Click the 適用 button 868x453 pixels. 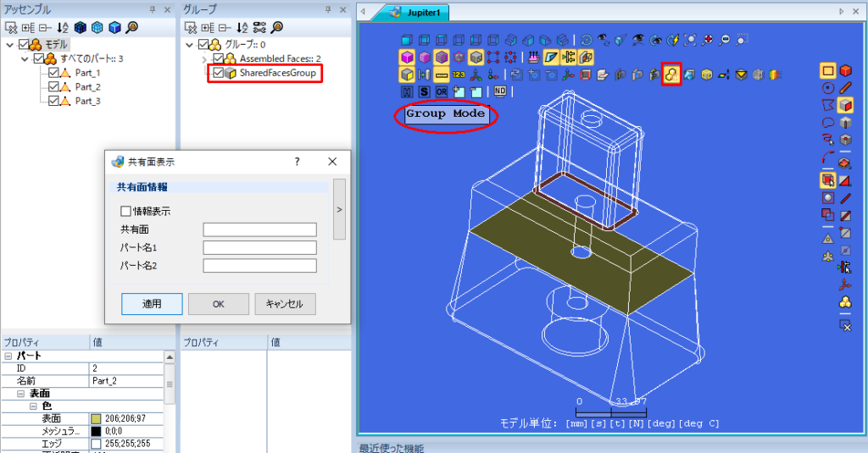pos(152,304)
